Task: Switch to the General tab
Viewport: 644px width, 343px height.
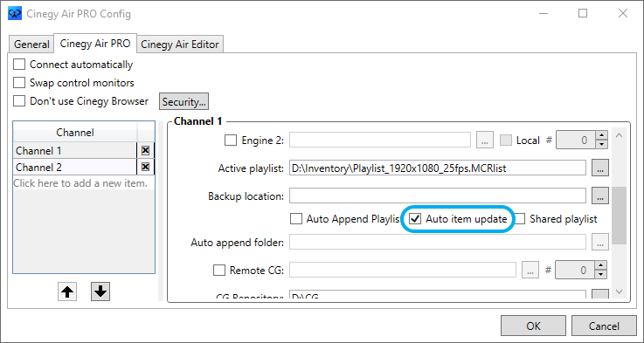Action: (x=31, y=45)
